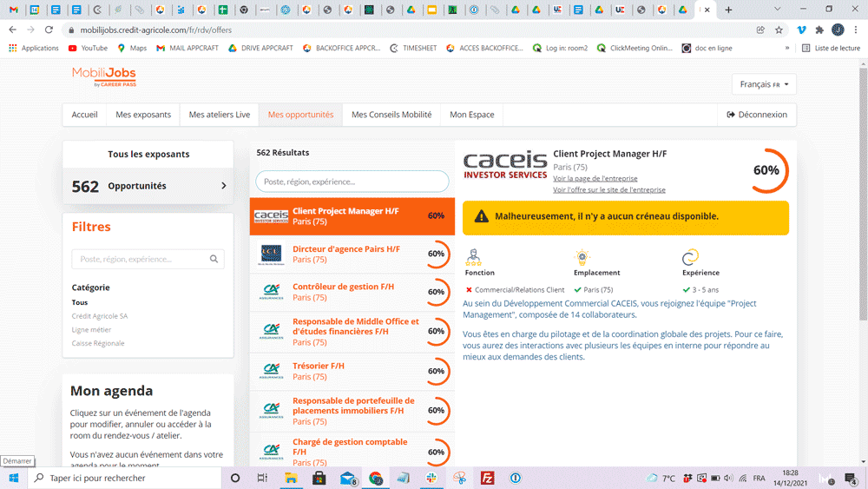Viewport: 868px width, 489px height.
Task: Select the Ligne métier category filter
Action: (x=91, y=330)
